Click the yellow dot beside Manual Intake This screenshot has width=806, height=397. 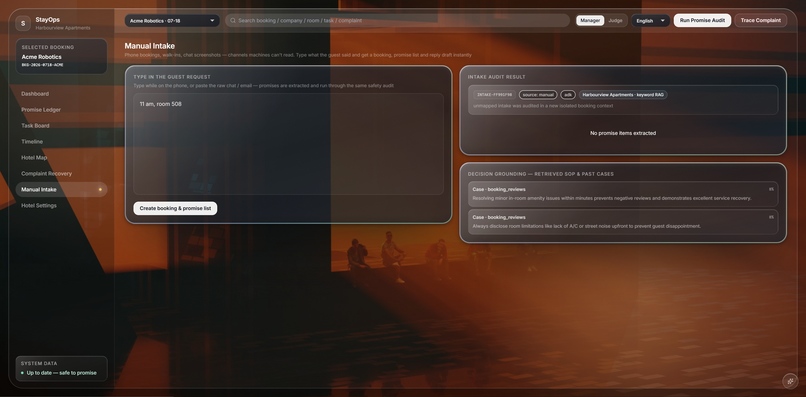coord(100,190)
